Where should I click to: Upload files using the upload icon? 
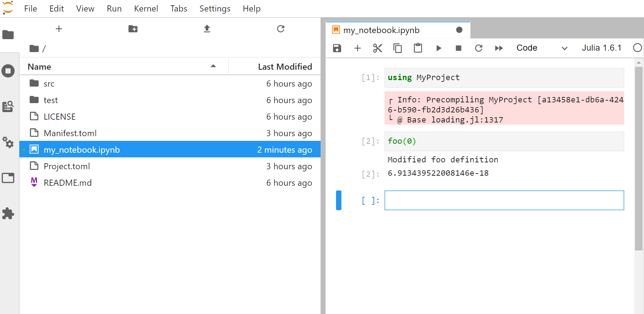[207, 29]
